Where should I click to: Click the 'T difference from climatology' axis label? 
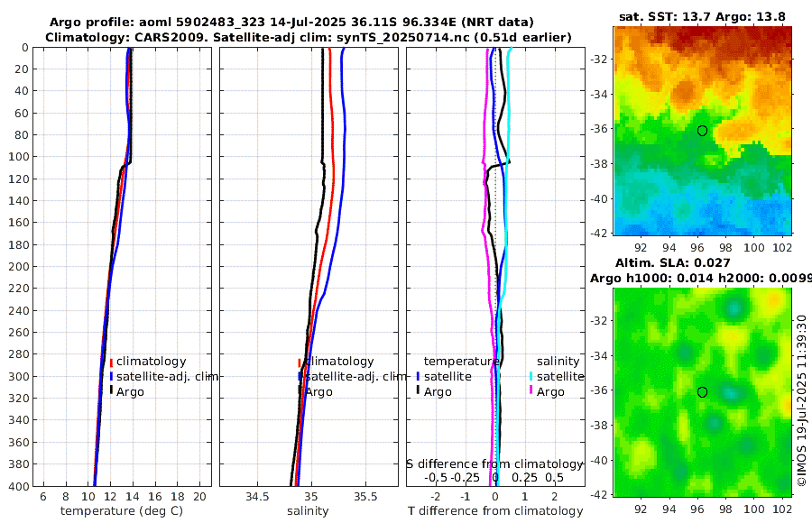495,511
